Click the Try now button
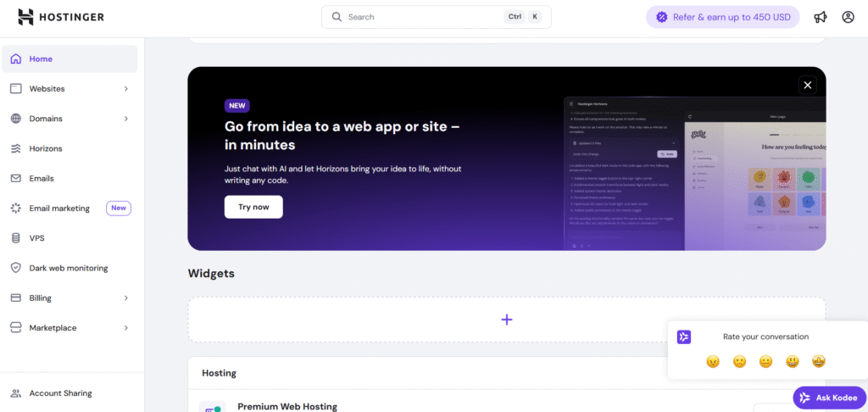Screen dimensions: 868x412 pos(253,207)
